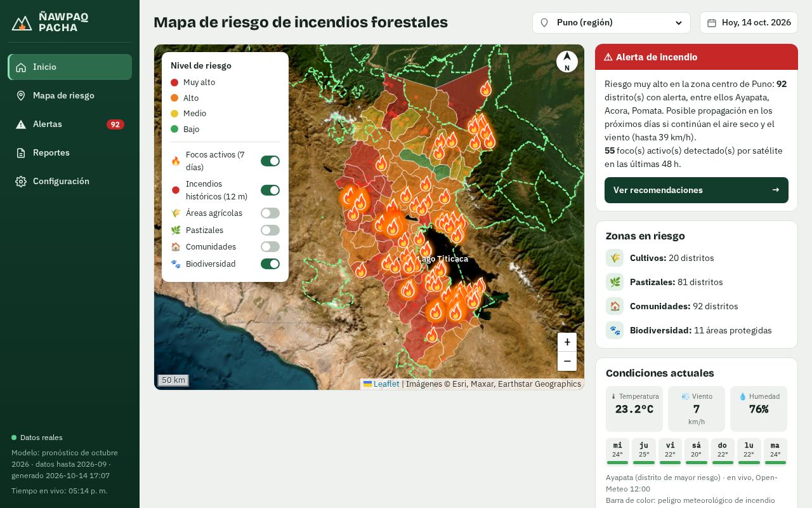
Task: Click the calendar icon beside the date
Action: (x=712, y=23)
